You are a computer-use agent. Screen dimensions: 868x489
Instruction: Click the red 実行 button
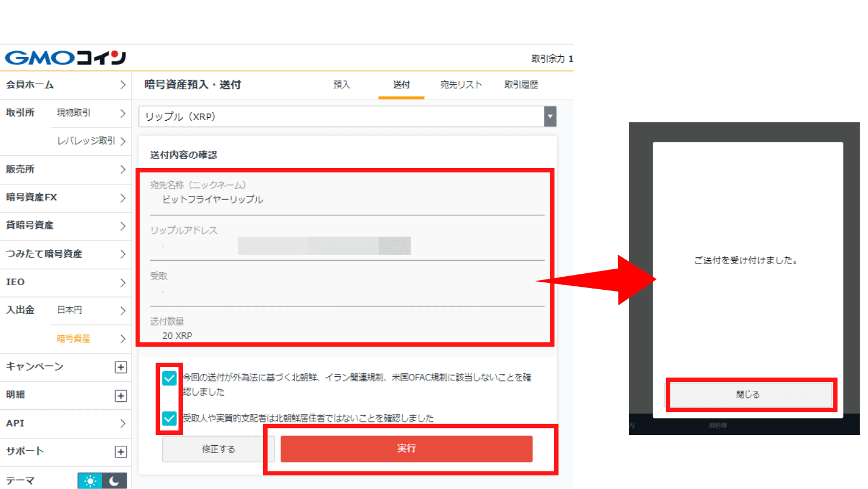tap(407, 449)
